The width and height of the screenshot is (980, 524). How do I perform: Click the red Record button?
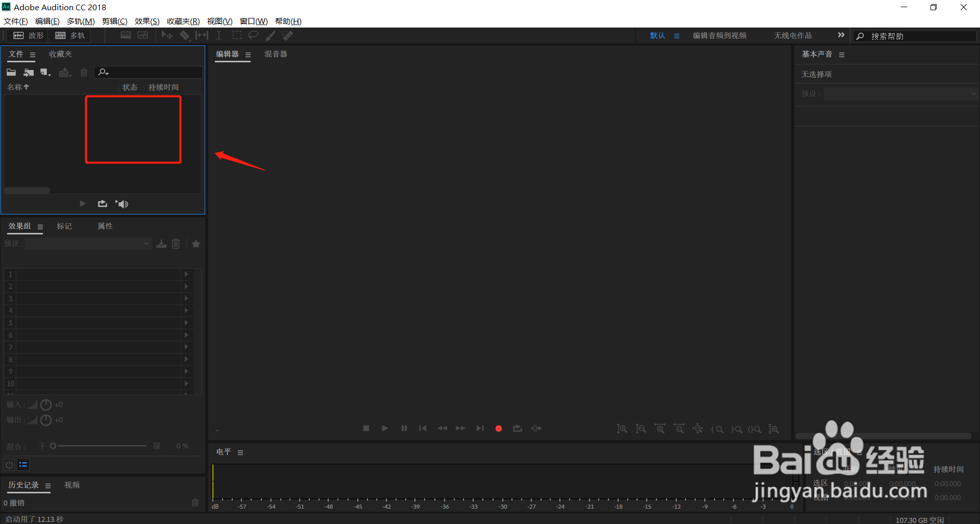499,428
